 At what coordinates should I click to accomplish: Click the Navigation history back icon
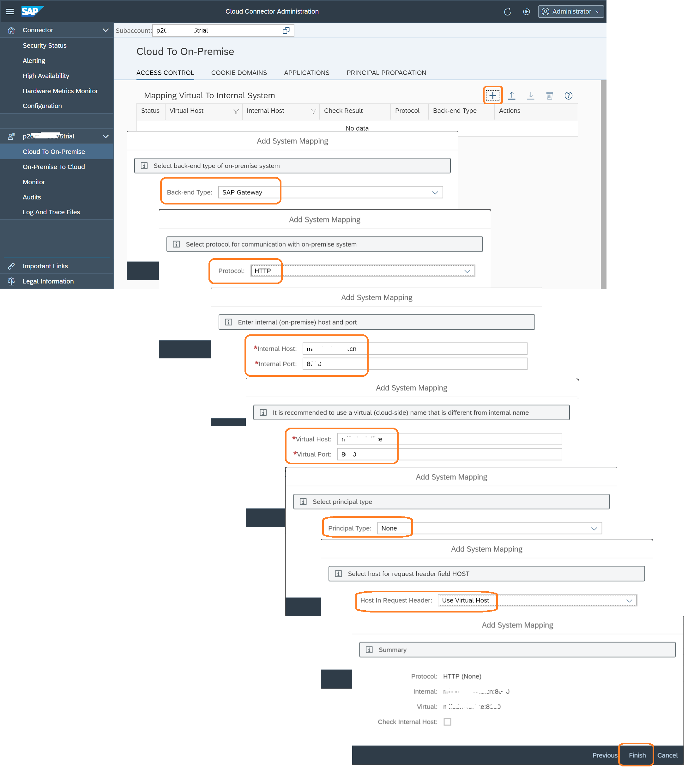click(528, 11)
